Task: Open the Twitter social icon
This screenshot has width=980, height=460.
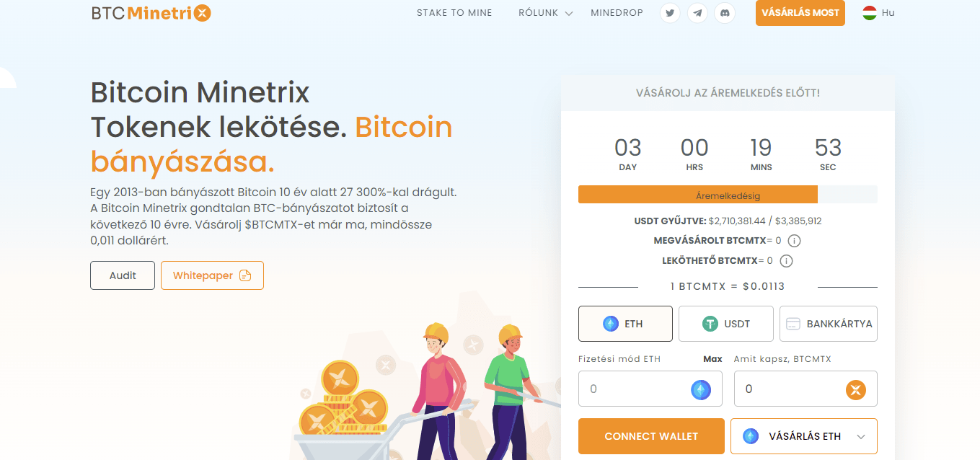Action: point(671,13)
